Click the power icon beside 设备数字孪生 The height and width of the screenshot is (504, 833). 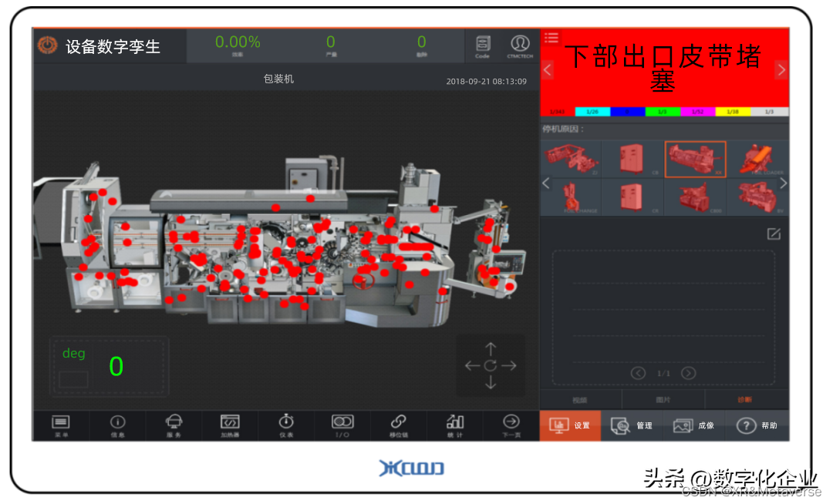coord(48,45)
